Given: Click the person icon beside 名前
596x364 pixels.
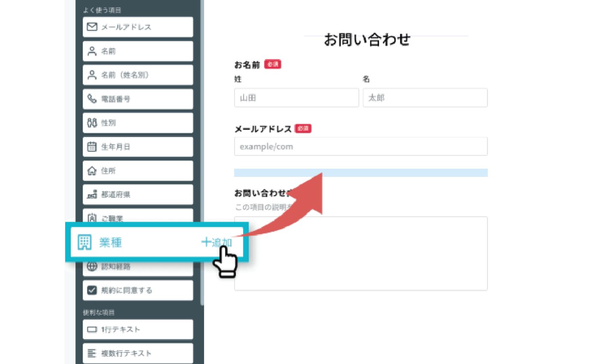Looking at the screenshot, I should click(92, 51).
